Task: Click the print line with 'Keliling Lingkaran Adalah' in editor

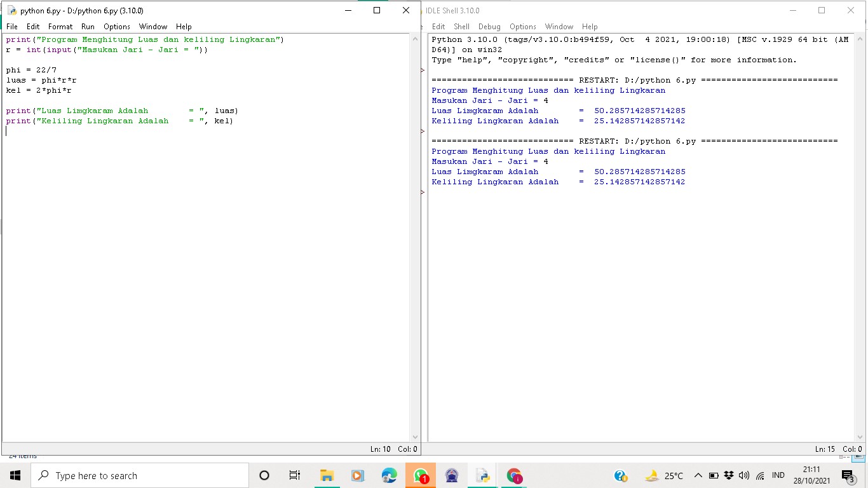Action: pyautogui.click(x=119, y=121)
